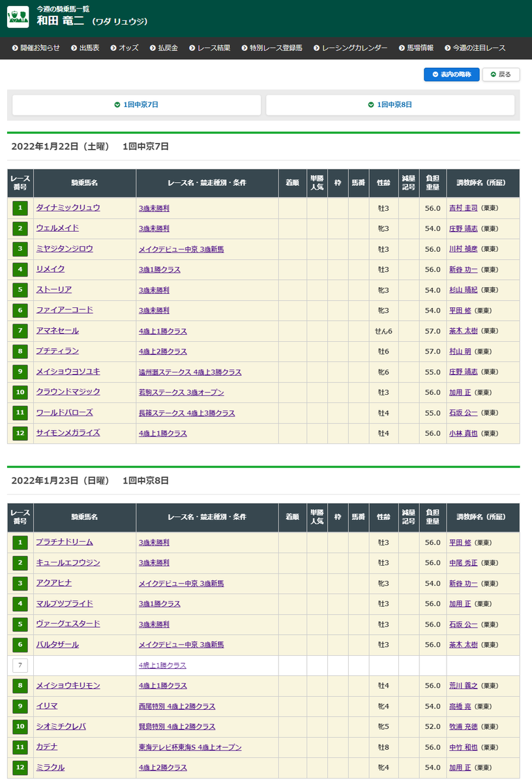Open the horse link ウェルメイド
The image size is (532, 783).
(x=57, y=228)
